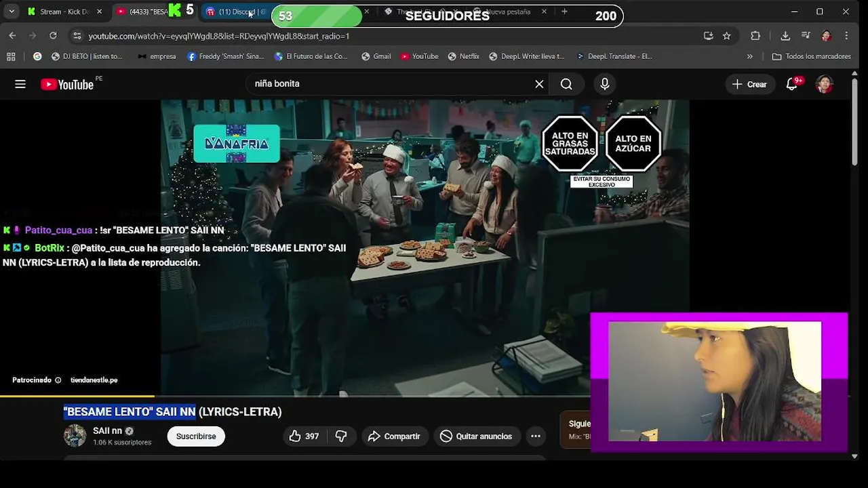The image size is (868, 488).
Task: Open the browser downloads icon
Action: pyautogui.click(x=785, y=36)
